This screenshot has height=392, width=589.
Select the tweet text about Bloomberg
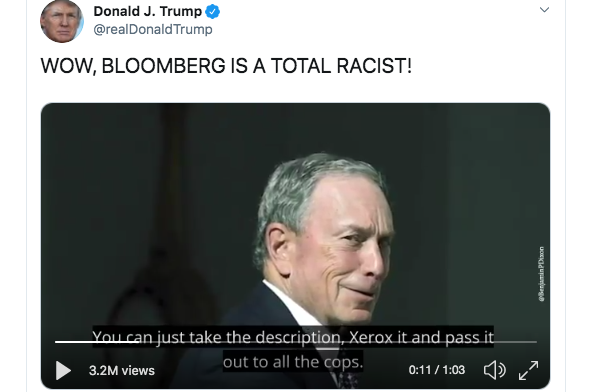(x=226, y=66)
